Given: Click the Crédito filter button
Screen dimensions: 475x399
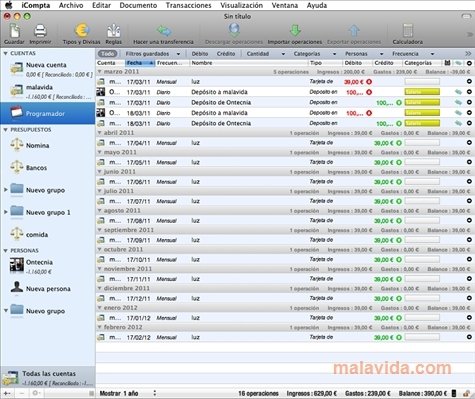Looking at the screenshot, I should click(226, 54).
